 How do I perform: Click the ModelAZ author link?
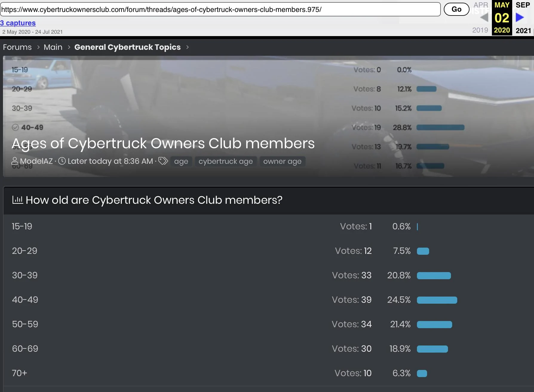(36, 161)
